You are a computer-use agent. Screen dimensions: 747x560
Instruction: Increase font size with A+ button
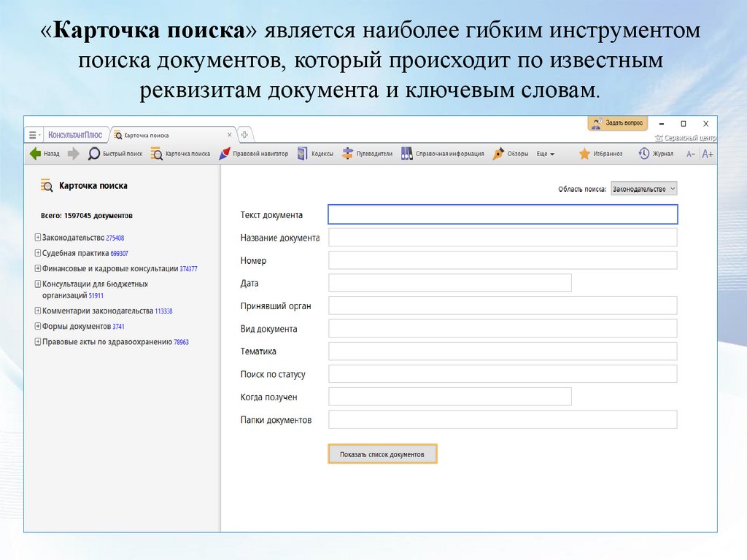coord(707,154)
